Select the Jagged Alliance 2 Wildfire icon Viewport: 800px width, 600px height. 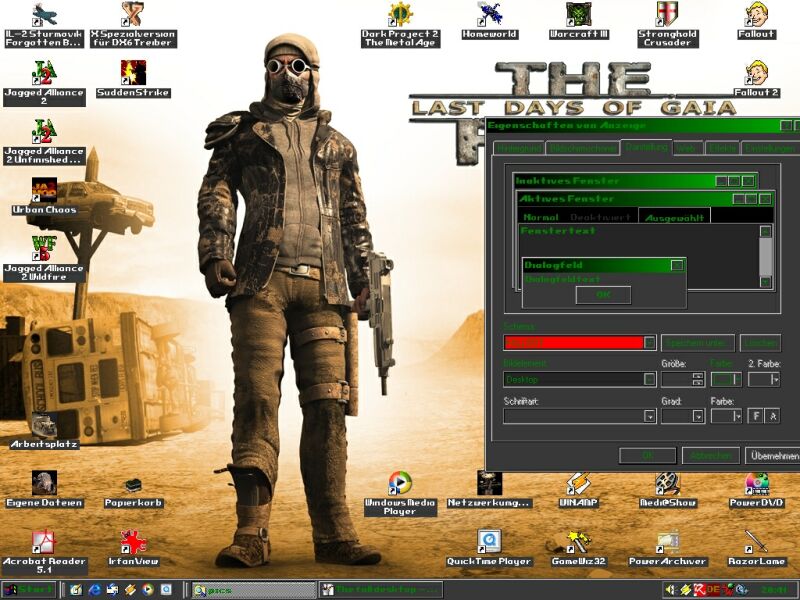44,259
